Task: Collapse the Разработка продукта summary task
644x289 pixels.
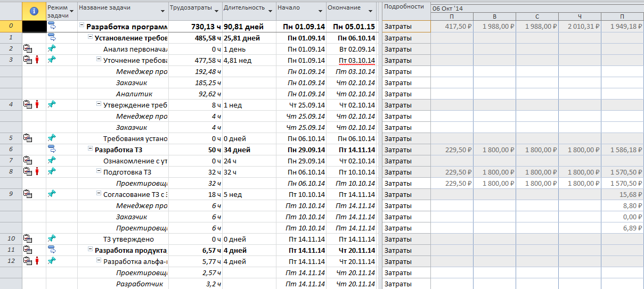Action: point(90,250)
